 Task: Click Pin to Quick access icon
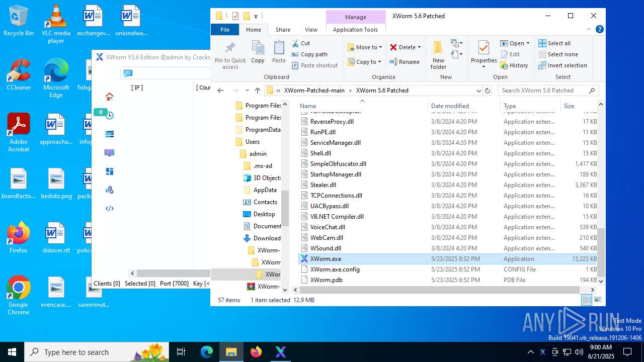click(230, 54)
